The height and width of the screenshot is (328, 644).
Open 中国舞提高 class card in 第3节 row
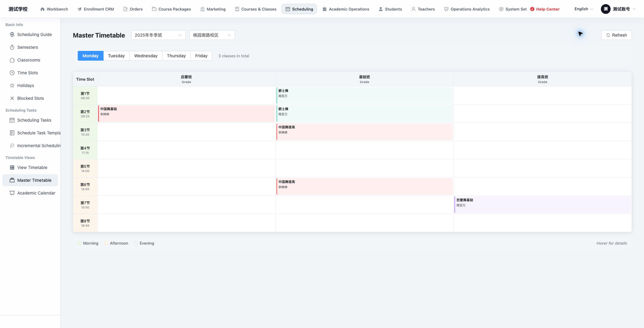[x=364, y=132]
